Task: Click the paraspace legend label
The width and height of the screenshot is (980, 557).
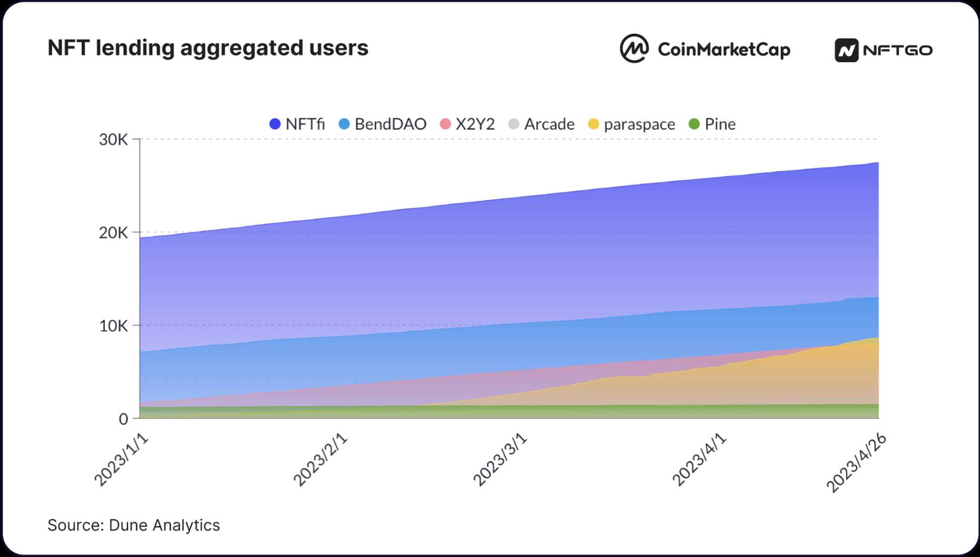Action: tap(639, 124)
